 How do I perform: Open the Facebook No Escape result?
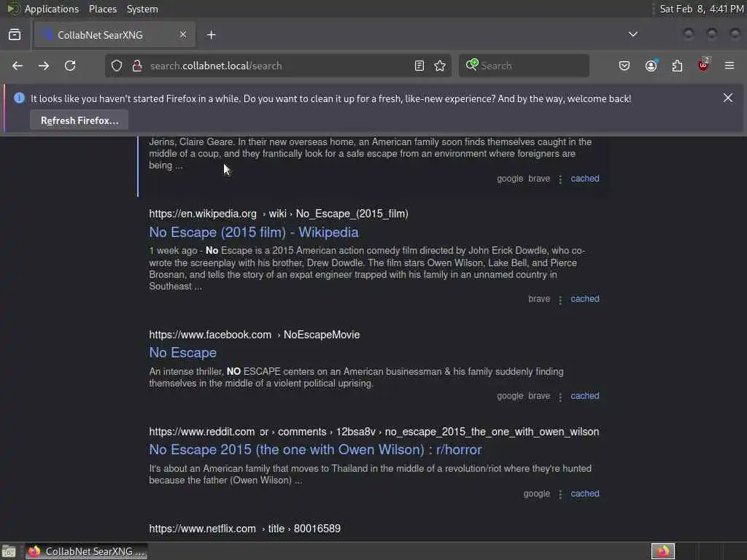183,353
